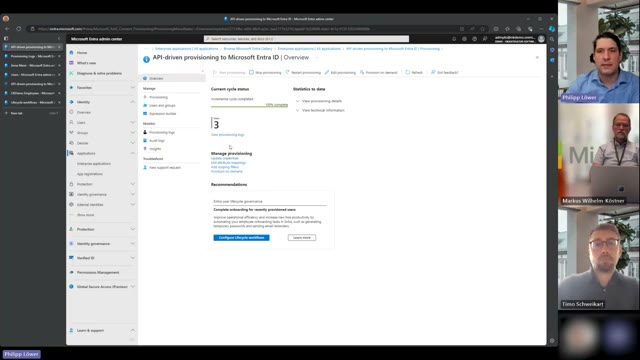Screen dimensions: 640x360
Task: Click Refresh in the toolbar
Action: [x=414, y=72]
